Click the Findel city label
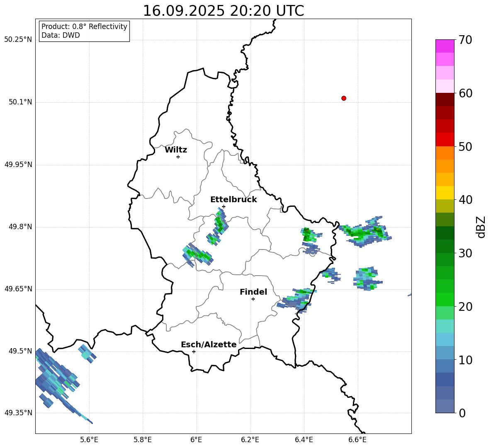 [253, 292]
